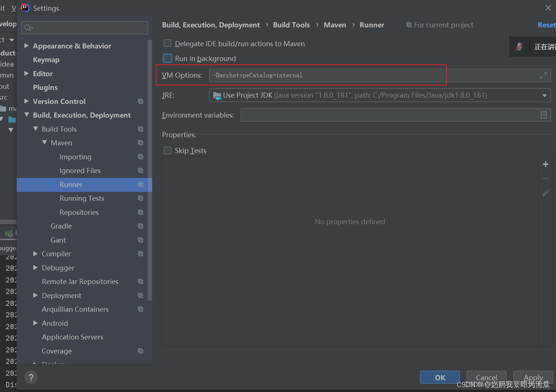Click the IntelliJ IDEA logo in title bar
Image resolution: width=556 pixels, height=392 pixels.
point(25,8)
